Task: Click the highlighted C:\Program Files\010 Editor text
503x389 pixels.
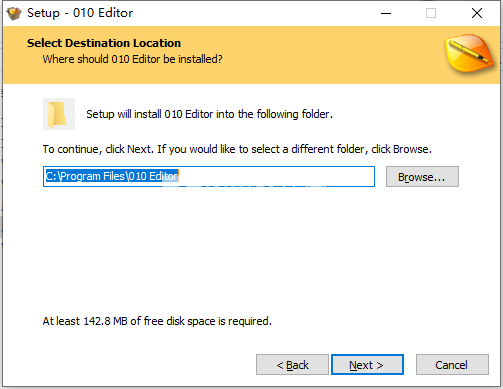Action: 112,176
